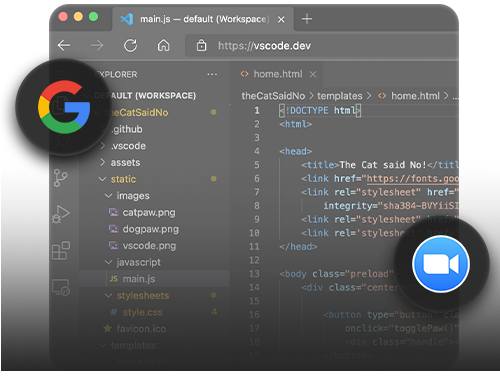This screenshot has width=500, height=387.
Task: Click the EXPLORER panel title
Action: click(116, 74)
